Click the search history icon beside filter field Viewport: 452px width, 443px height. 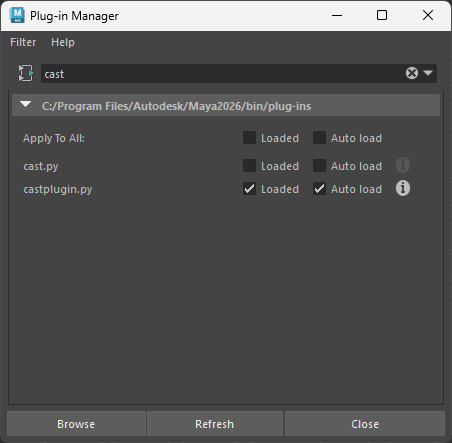(26, 73)
